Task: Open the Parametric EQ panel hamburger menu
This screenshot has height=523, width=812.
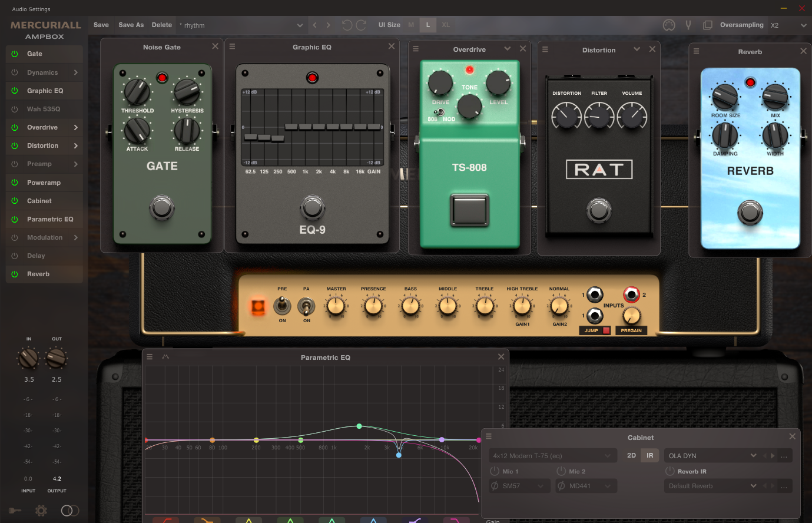Action: [150, 357]
